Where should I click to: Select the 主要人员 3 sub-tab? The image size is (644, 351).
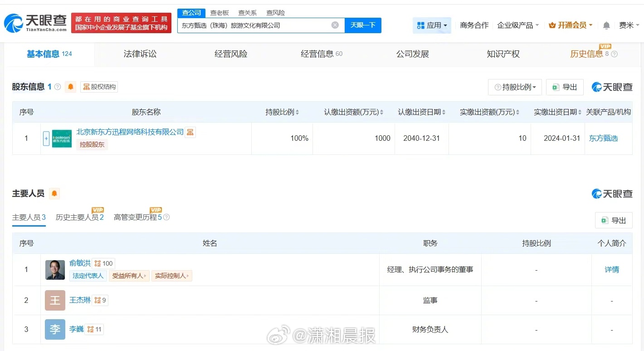[29, 218]
